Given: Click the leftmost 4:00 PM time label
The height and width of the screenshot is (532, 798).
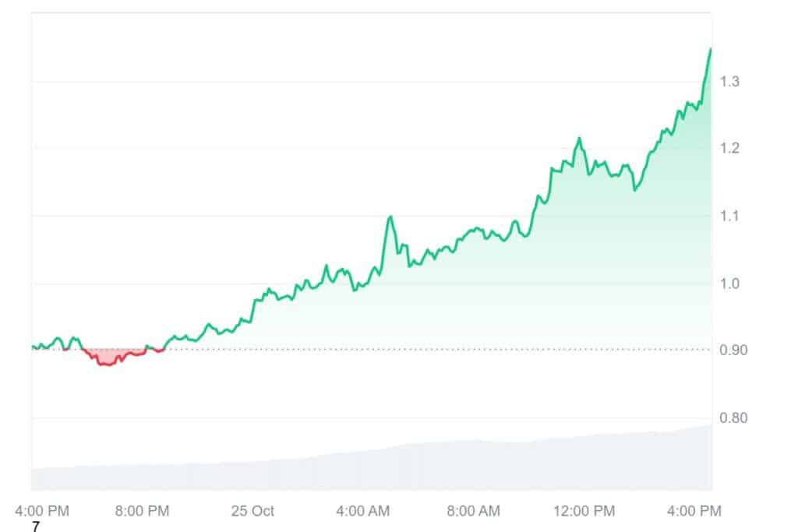Looking at the screenshot, I should coord(42,511).
